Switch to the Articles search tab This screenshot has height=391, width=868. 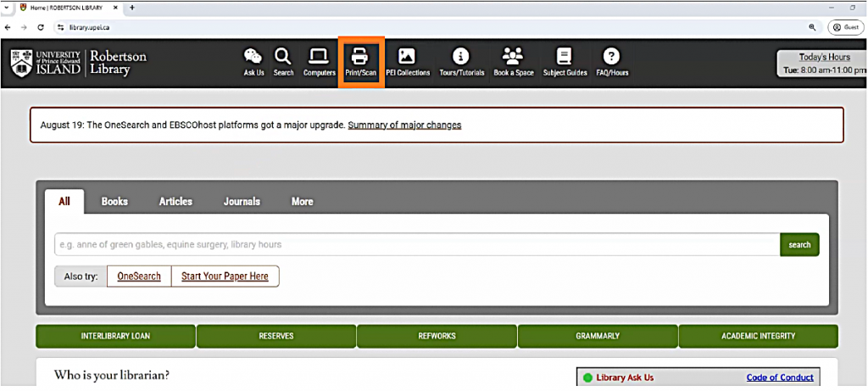click(x=175, y=202)
